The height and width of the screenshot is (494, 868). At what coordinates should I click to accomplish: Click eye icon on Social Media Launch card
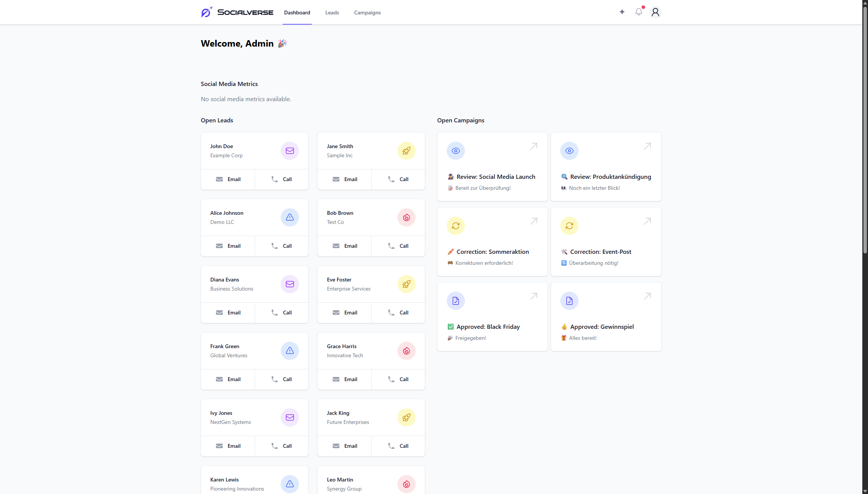[x=455, y=151]
